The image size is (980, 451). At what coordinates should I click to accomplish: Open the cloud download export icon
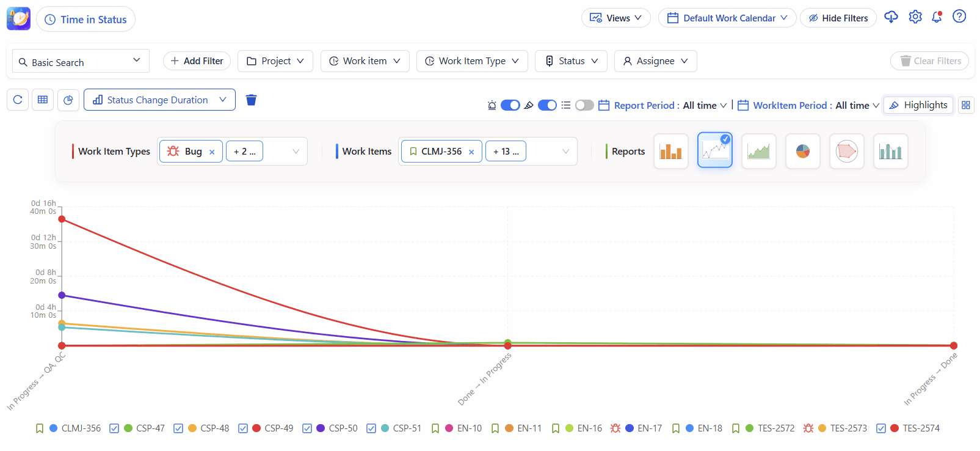pyautogui.click(x=891, y=17)
